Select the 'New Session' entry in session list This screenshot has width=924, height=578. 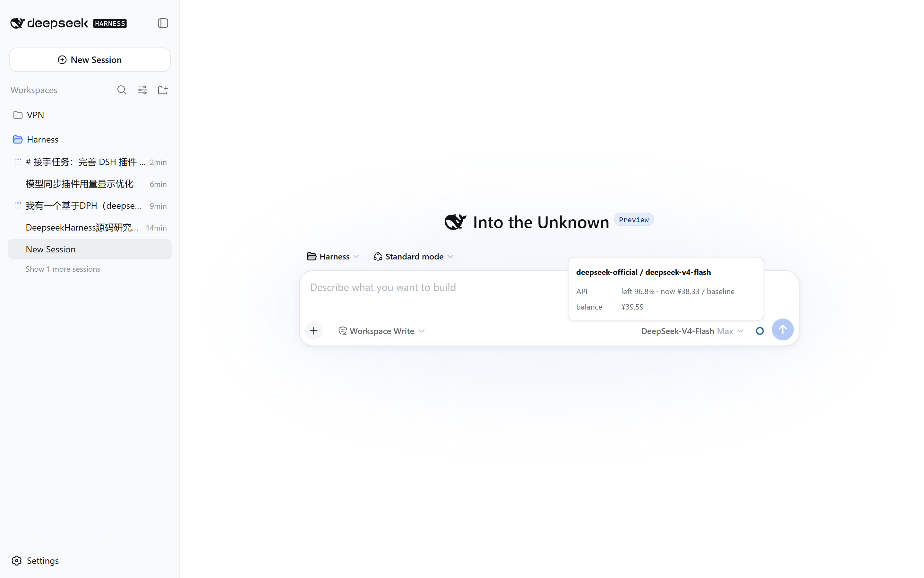[x=90, y=249]
